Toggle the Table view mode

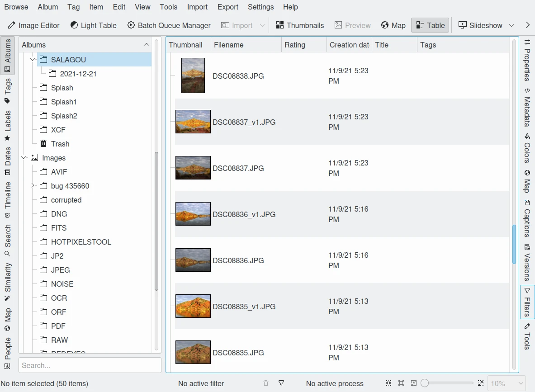pyautogui.click(x=430, y=25)
